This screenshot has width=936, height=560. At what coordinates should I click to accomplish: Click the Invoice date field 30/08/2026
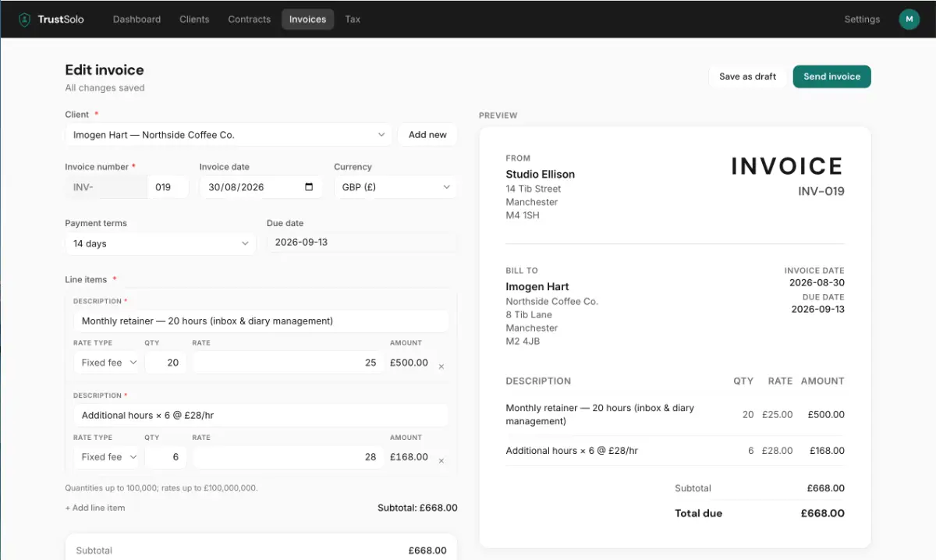tap(261, 187)
